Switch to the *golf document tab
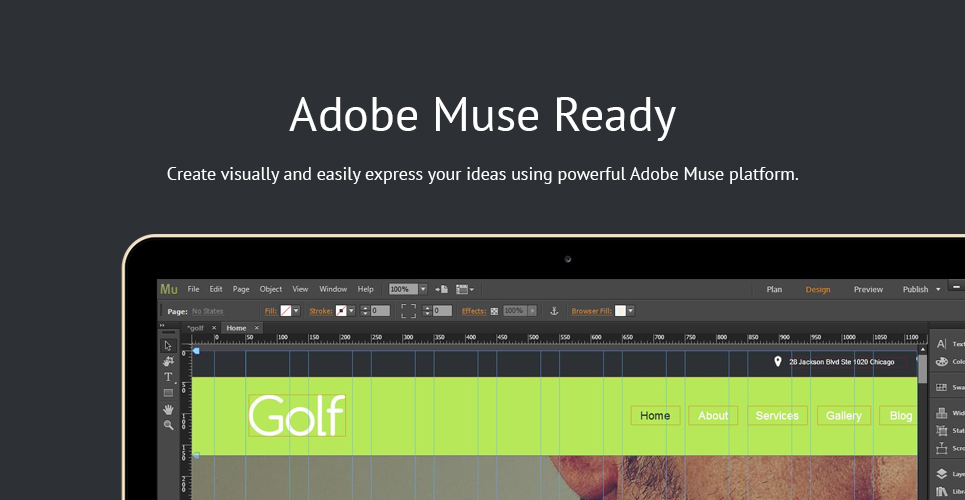This screenshot has height=500, width=965. (195, 328)
